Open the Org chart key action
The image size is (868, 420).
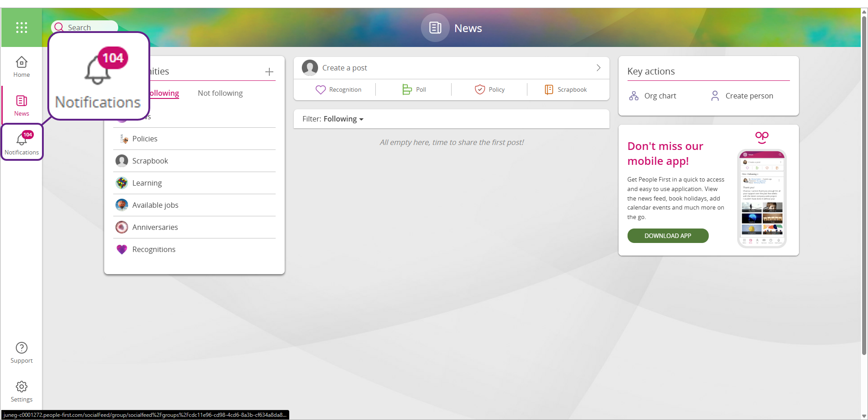652,96
